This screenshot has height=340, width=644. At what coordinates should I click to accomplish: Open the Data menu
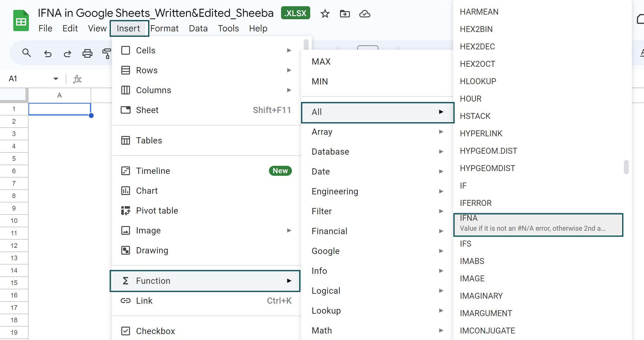pyautogui.click(x=198, y=28)
